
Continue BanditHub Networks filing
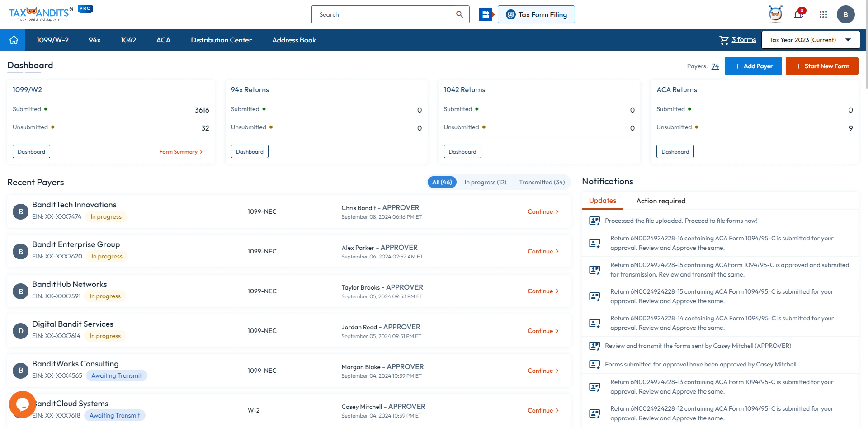tap(543, 291)
